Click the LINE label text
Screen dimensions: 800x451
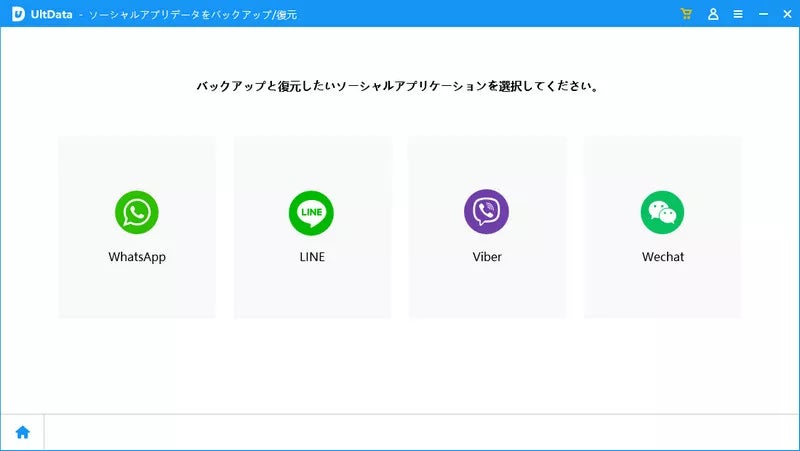(312, 257)
